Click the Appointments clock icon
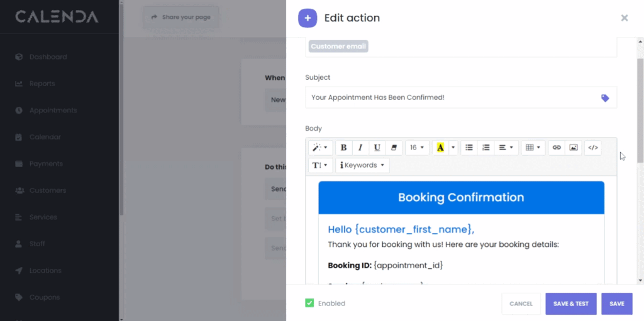The image size is (644, 321). (18, 111)
